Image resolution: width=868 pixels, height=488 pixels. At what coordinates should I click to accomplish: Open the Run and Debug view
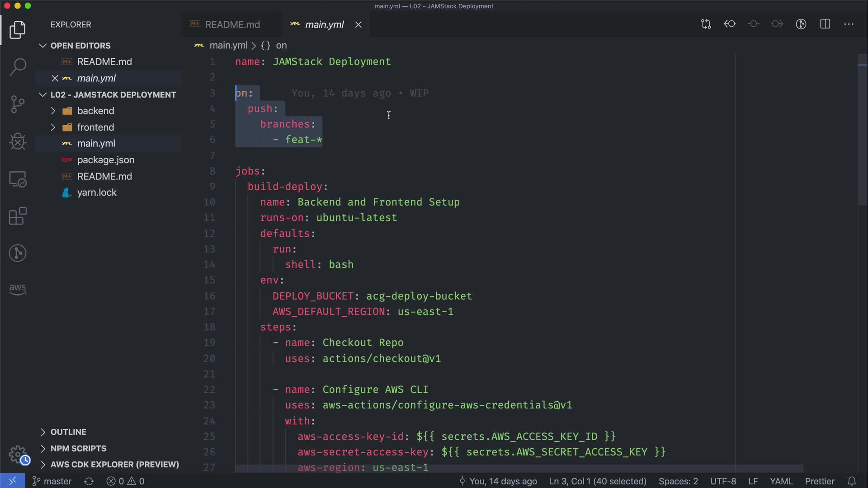(18, 141)
